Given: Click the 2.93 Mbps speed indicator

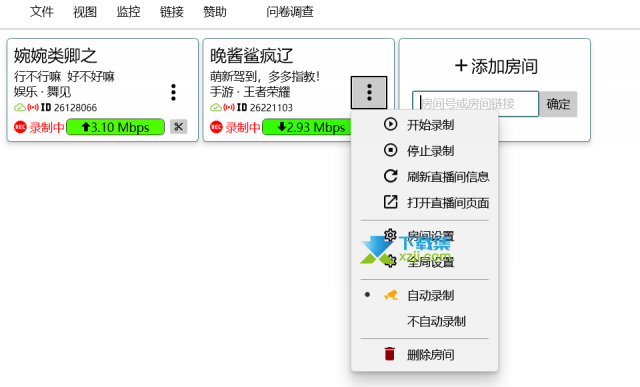Looking at the screenshot, I should 307,127.
